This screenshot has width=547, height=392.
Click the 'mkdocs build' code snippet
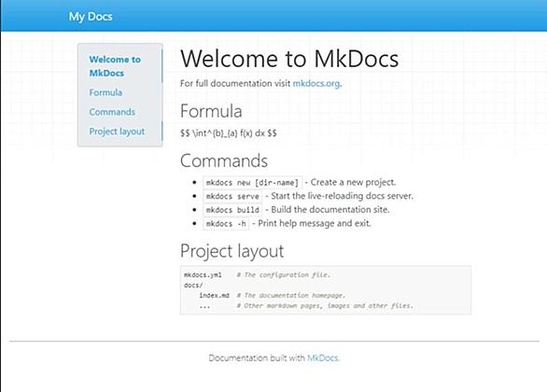pyautogui.click(x=232, y=210)
